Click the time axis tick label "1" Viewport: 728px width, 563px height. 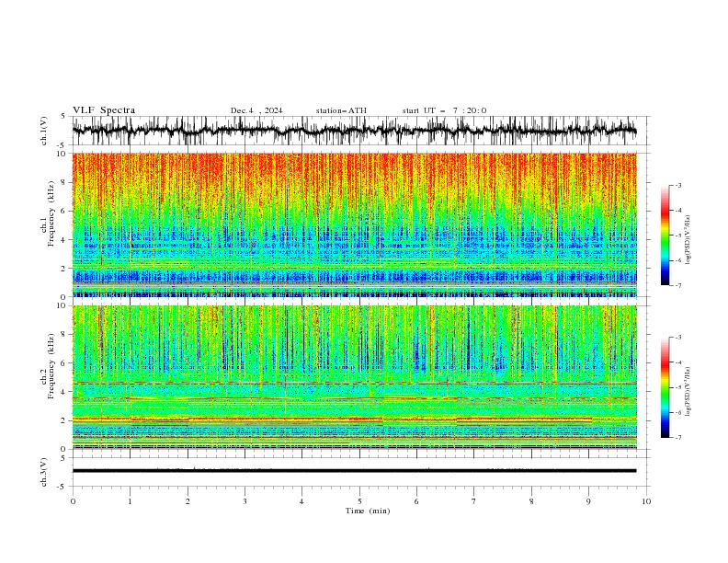(130, 501)
